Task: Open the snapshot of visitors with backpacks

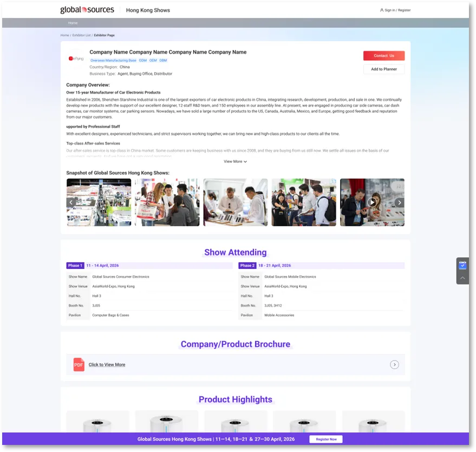Action: [304, 202]
